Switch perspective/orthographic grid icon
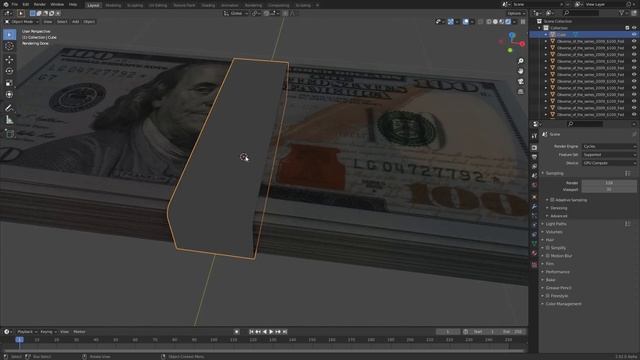 pos(521,91)
